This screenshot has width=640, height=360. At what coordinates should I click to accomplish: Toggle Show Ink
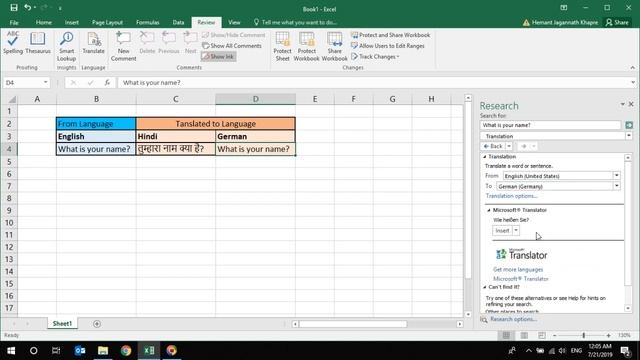[218, 56]
